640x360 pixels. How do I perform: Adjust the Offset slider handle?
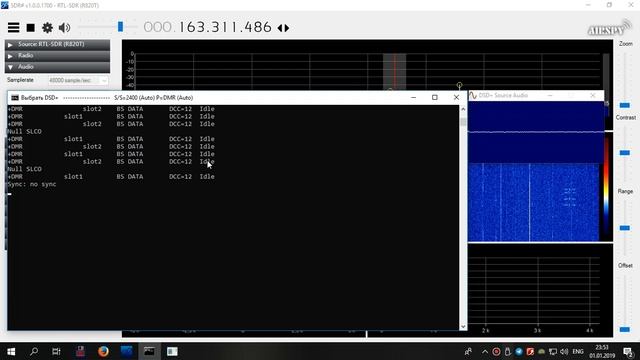click(x=624, y=329)
